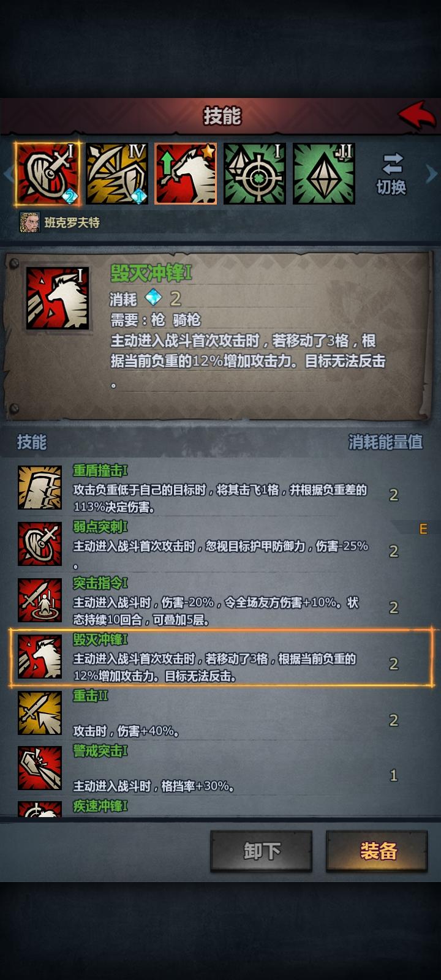This screenshot has width=441, height=980.
Task: Select the starred horse charge skill slot
Action: (186, 174)
